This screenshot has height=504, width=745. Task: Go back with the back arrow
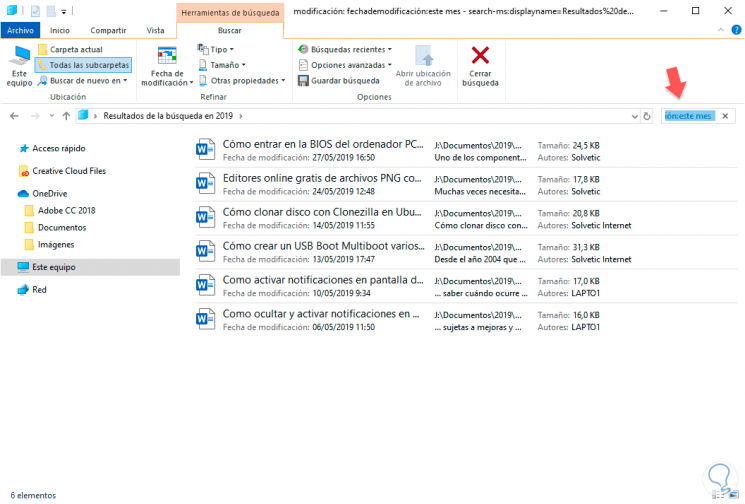tap(14, 116)
